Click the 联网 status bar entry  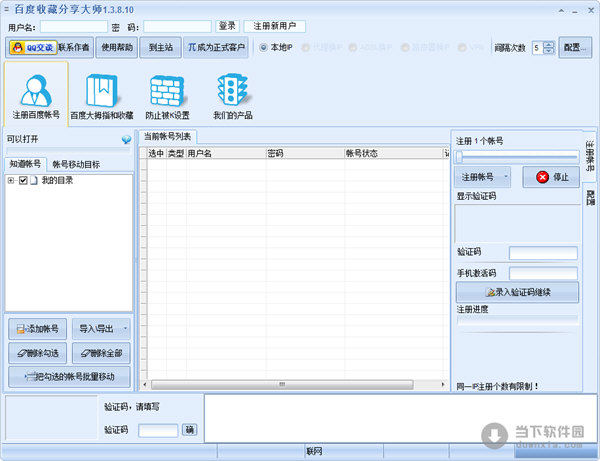(314, 451)
